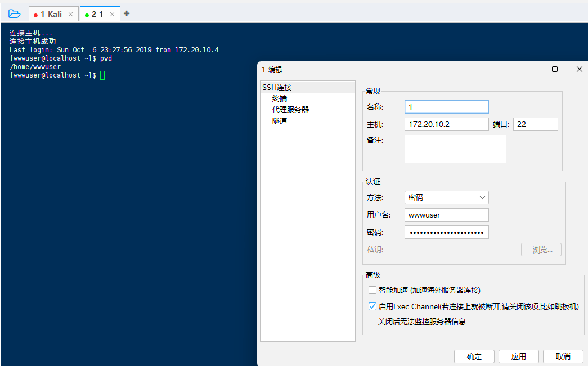Open 终端 settings in the tree
The height and width of the screenshot is (366, 588).
pos(280,98)
